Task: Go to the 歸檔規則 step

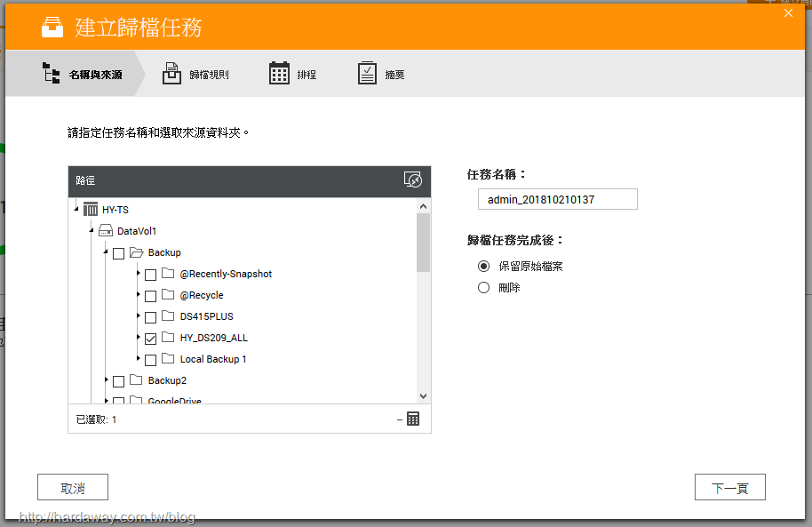Action: click(x=195, y=73)
